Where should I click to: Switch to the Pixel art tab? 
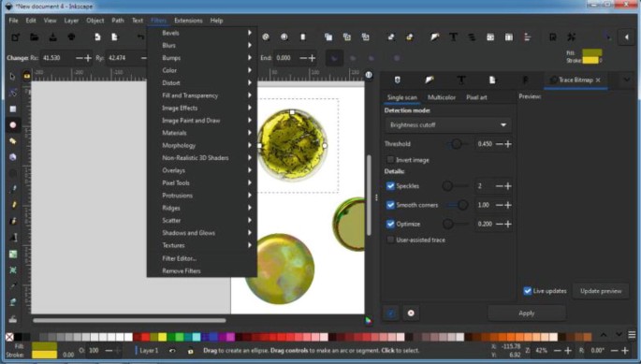pyautogui.click(x=476, y=97)
